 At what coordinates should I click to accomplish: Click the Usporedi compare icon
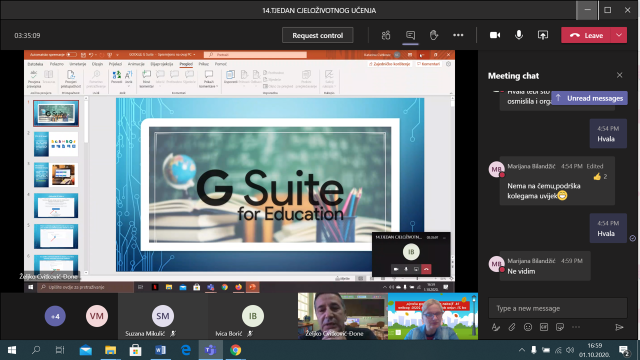pyautogui.click(x=231, y=77)
